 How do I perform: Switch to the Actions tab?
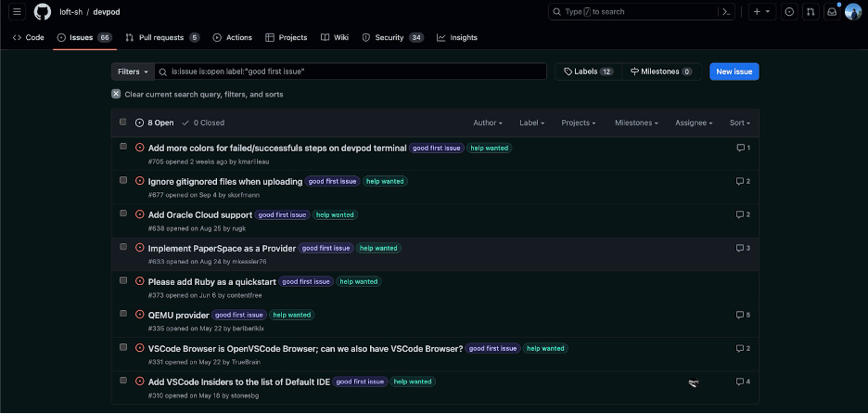[x=233, y=38]
